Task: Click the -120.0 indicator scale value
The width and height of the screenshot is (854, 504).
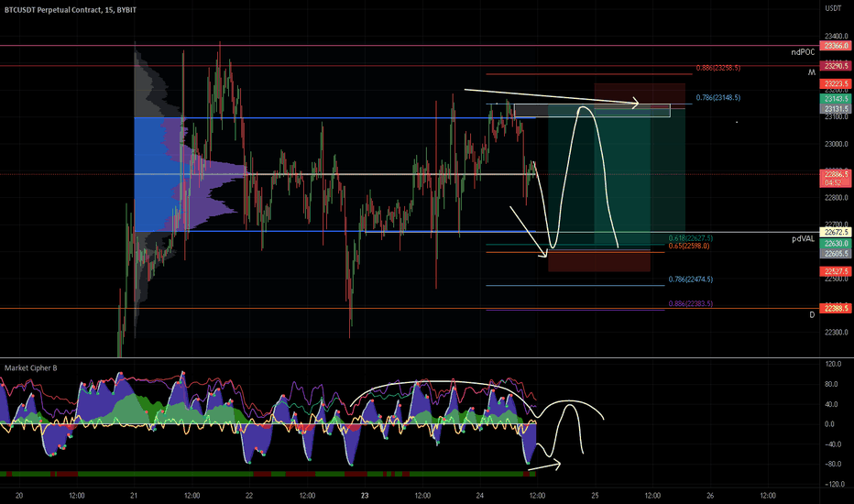Action: coord(835,485)
